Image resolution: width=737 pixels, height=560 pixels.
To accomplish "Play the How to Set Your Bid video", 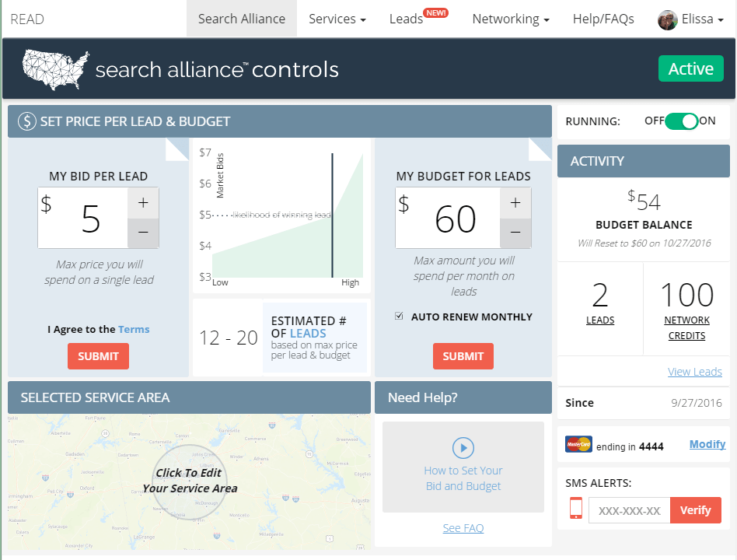I will [463, 448].
